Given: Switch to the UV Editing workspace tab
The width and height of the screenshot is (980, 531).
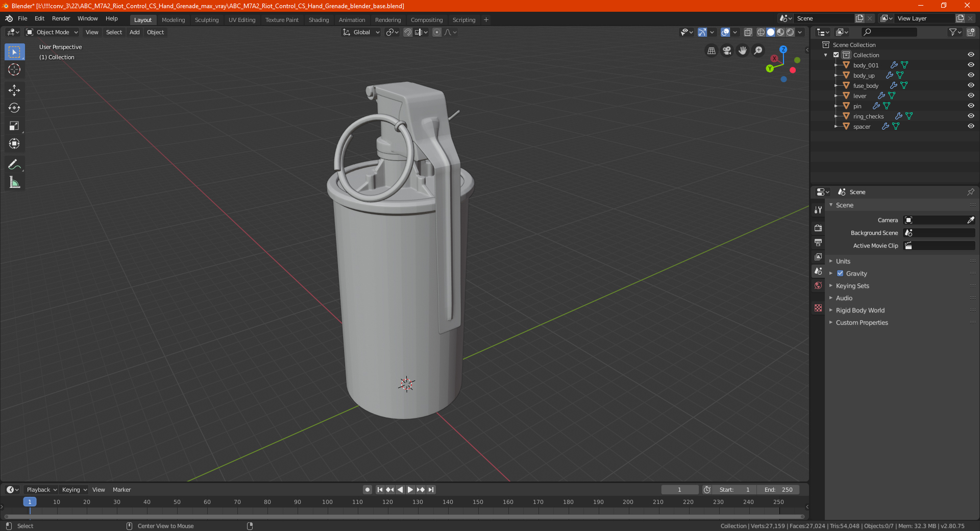Looking at the screenshot, I should click(x=242, y=20).
